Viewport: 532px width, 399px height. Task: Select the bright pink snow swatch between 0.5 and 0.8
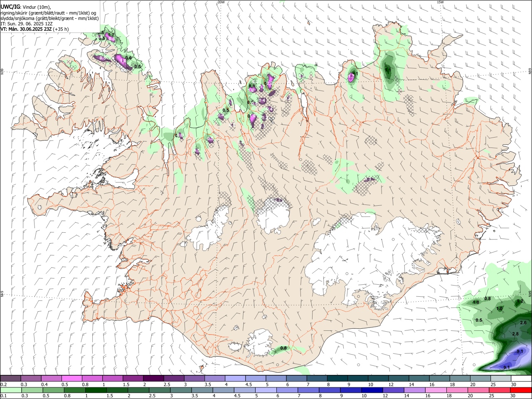tap(71, 378)
